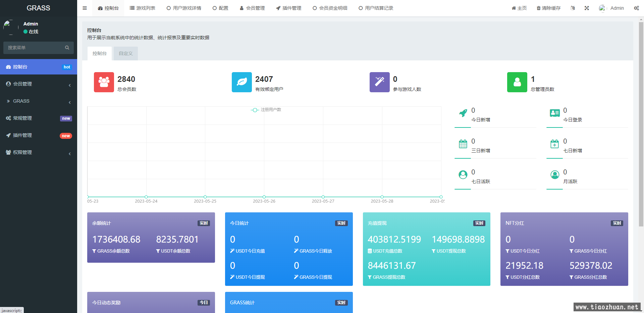The width and height of the screenshot is (644, 313).
Task: Click the filter icon beside GRASS余额总数
Action: point(94,251)
